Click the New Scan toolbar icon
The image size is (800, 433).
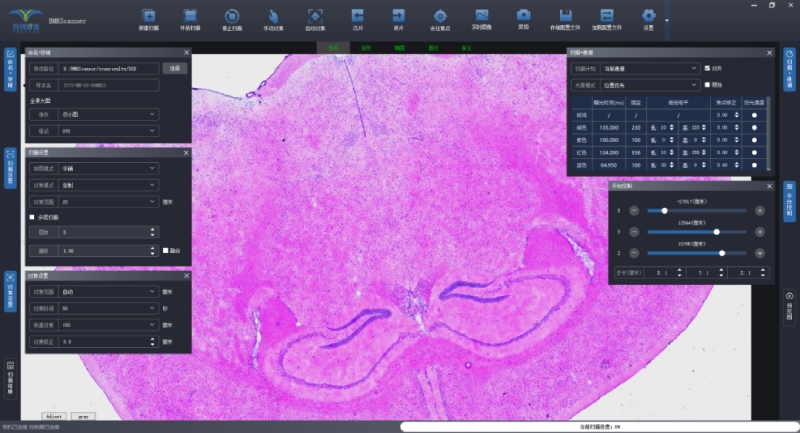149,17
